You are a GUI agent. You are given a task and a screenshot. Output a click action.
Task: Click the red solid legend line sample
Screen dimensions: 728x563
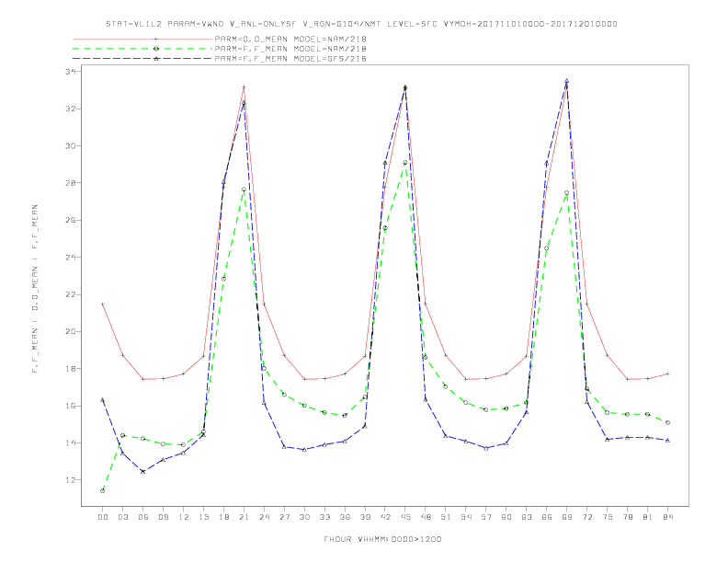click(x=142, y=39)
